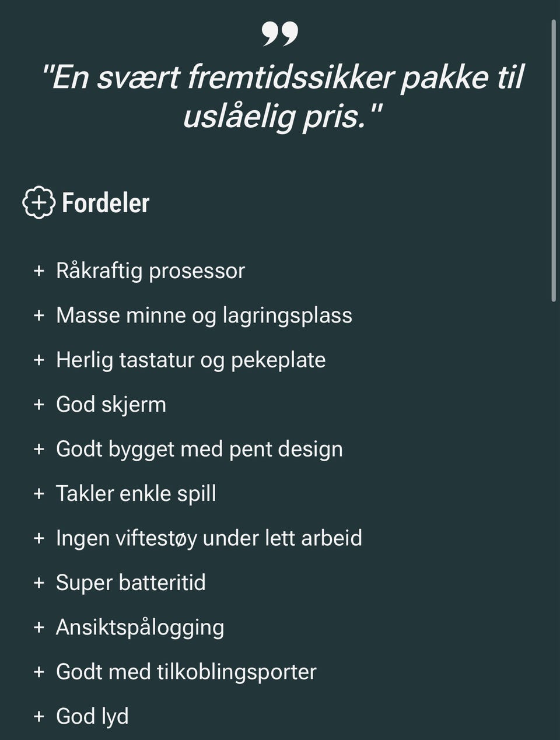560x740 pixels.
Task: Click plus sign beside Takler enkle spill
Action: point(39,494)
